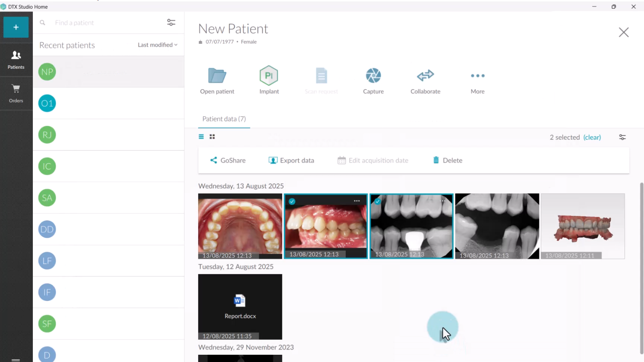Open the Patients section in sidebar

pyautogui.click(x=16, y=60)
